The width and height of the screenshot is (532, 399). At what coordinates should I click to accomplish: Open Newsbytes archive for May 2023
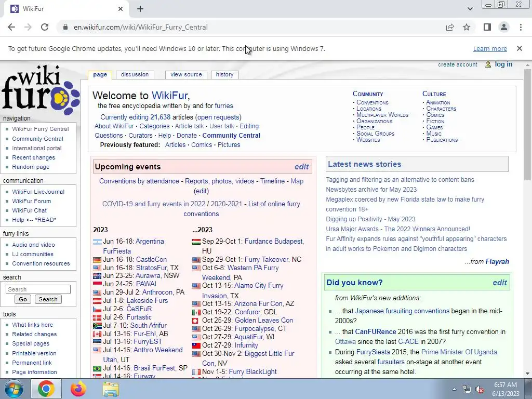pos(371,190)
